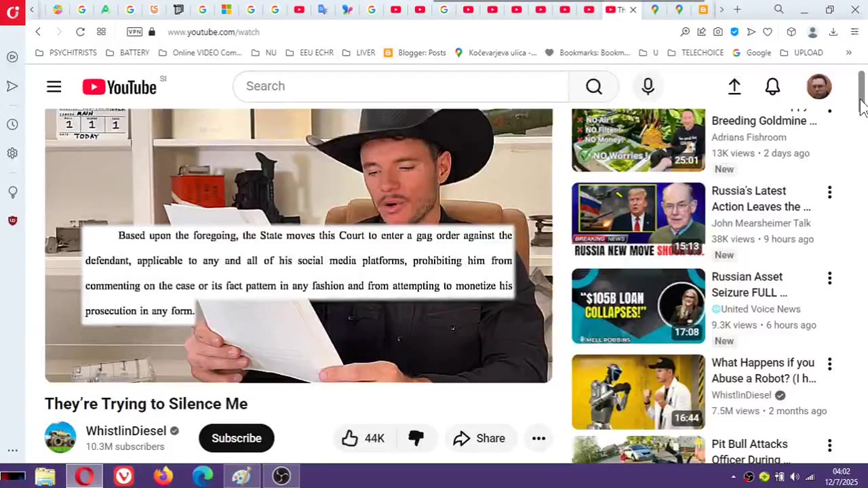Open the WhistlinDiesel channel name link
868x488 pixels.
tap(125, 431)
